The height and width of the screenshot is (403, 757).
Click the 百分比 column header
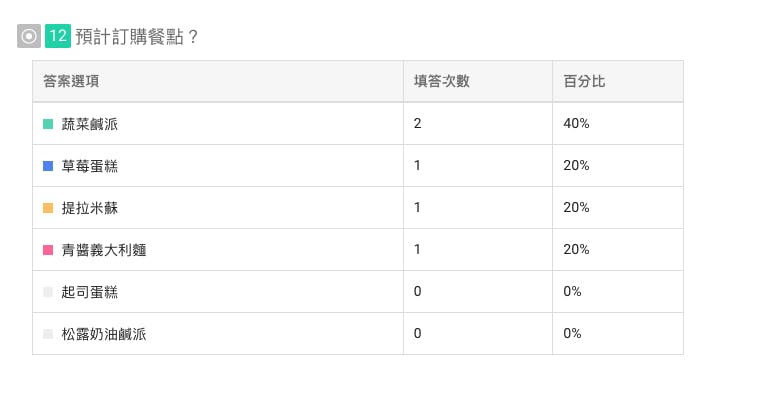click(584, 81)
